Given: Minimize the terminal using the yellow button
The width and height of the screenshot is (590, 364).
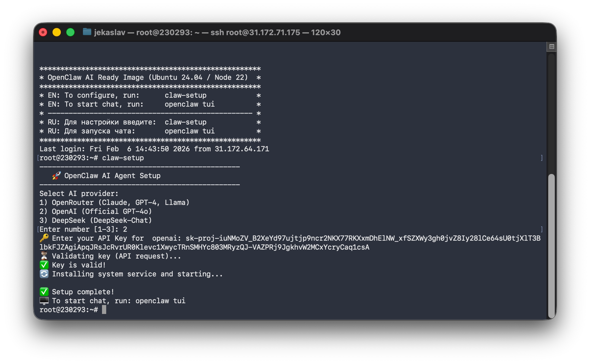Looking at the screenshot, I should [57, 32].
